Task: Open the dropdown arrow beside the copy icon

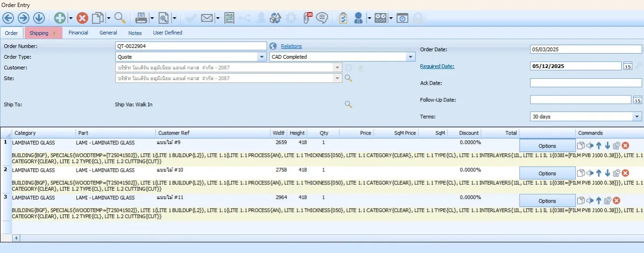Action: point(108,19)
